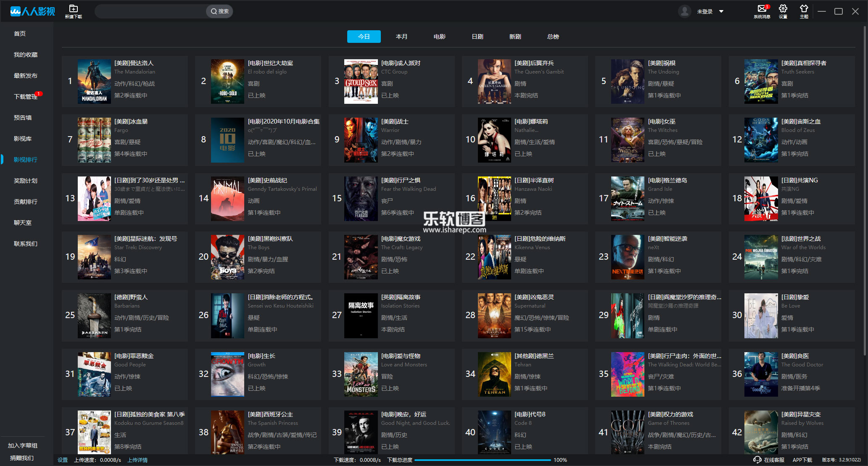Click the 主题 shirt theme icon
This screenshot has width=868, height=466.
[x=804, y=9]
